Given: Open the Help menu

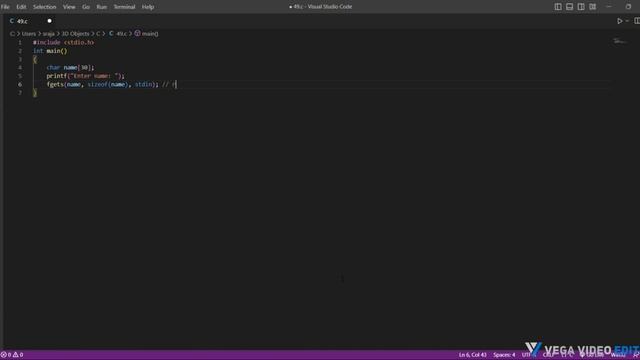Looking at the screenshot, I should pyautogui.click(x=148, y=7).
